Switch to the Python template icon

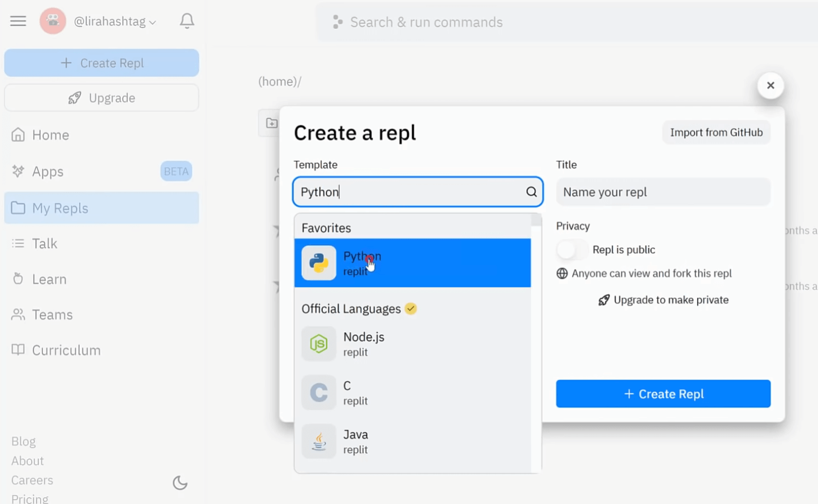point(318,263)
